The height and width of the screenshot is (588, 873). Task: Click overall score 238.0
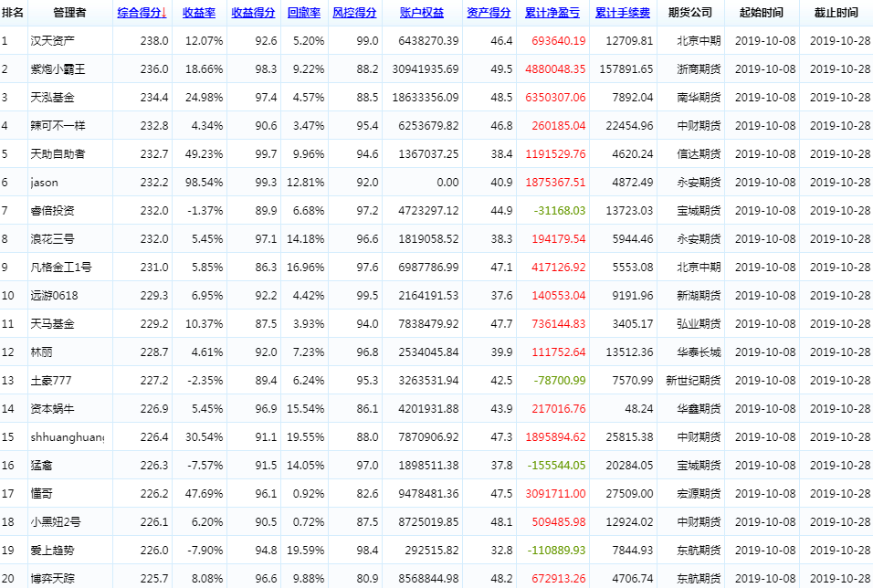154,41
